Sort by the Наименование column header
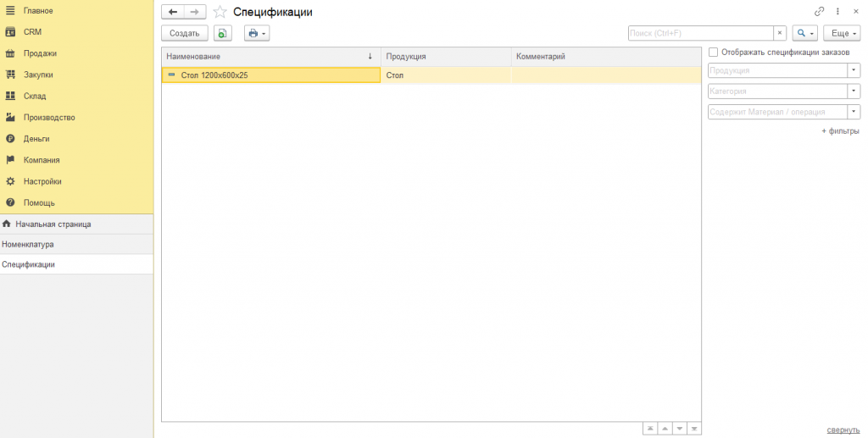This screenshot has width=868, height=438. pyautogui.click(x=271, y=57)
